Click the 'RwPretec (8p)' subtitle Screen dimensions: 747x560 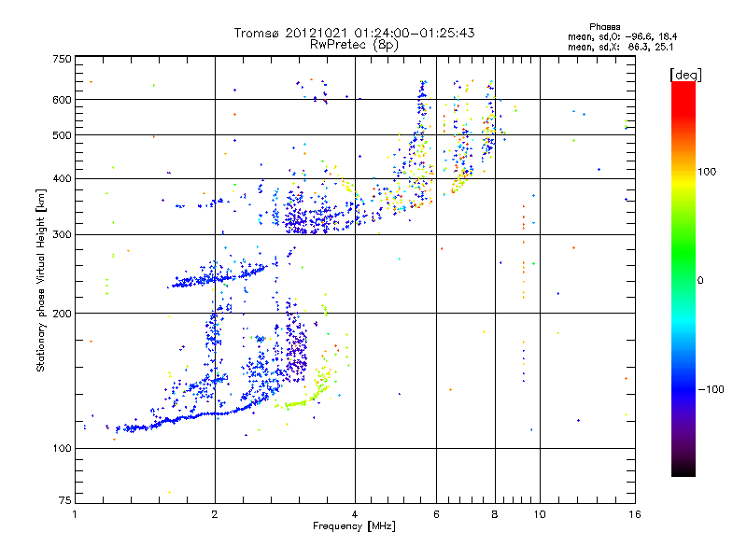(354, 45)
